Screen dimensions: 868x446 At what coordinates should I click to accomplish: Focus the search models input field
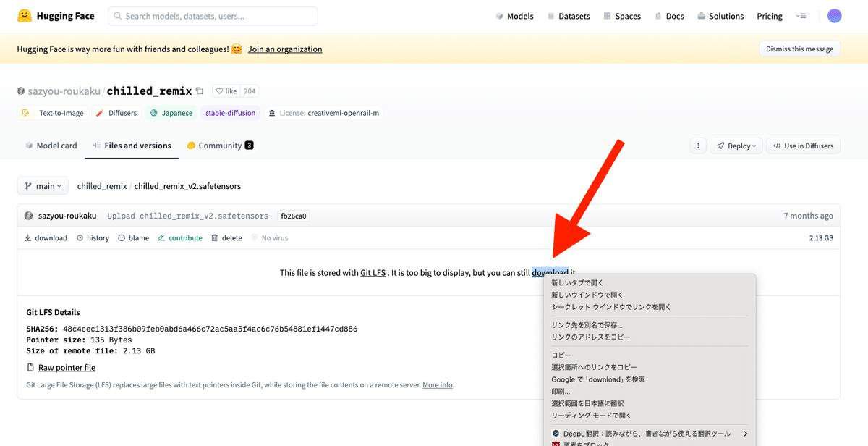[x=213, y=16]
